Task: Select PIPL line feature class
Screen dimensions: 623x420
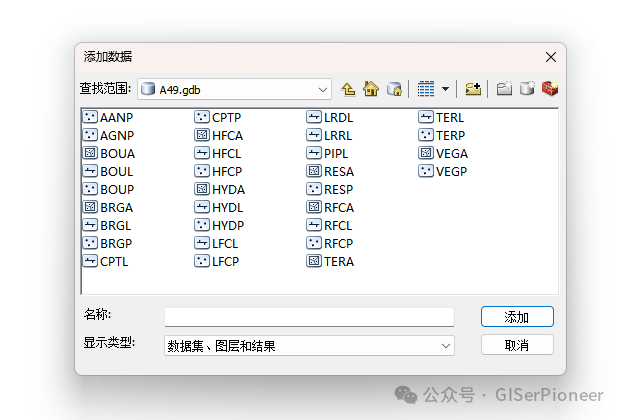Action: point(328,153)
